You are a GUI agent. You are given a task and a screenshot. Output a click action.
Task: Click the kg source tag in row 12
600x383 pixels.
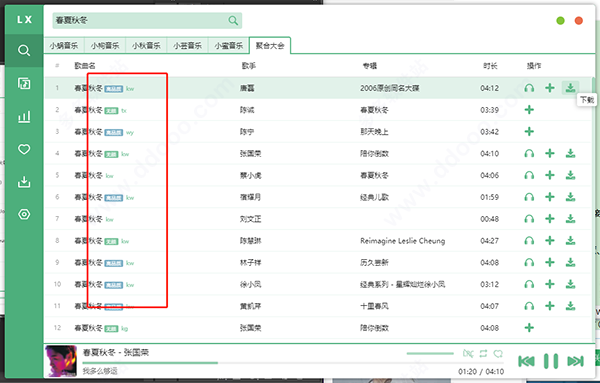click(124, 329)
